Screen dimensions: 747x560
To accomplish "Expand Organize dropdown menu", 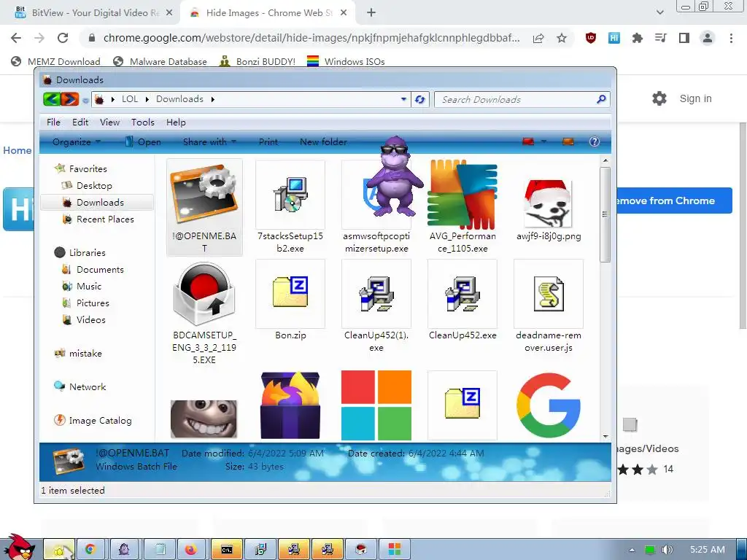I will coord(76,141).
